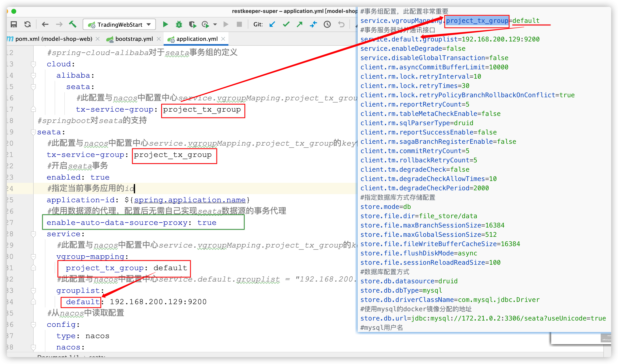Click the 'enabled: true' line
This screenshot has width=618, height=364.
click(x=78, y=177)
